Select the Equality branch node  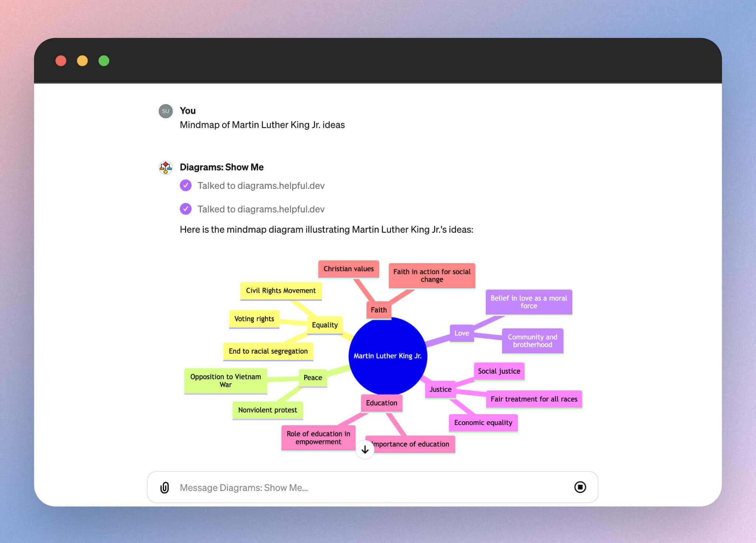(x=325, y=325)
